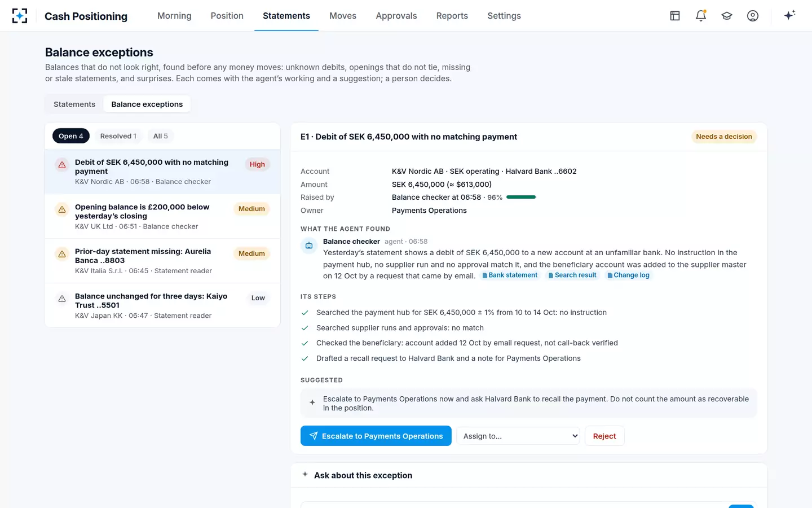The image size is (812, 508).
Task: Click Escalate to Payments Operations button
Action: click(376, 436)
